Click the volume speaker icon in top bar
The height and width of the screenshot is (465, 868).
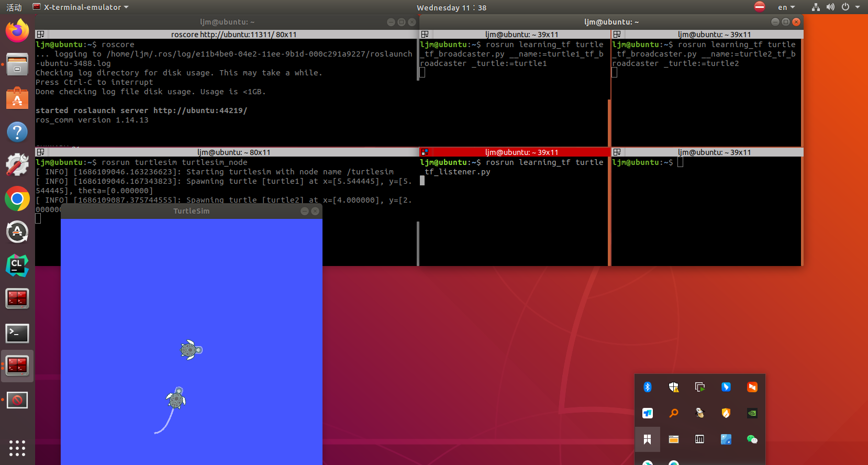(830, 7)
